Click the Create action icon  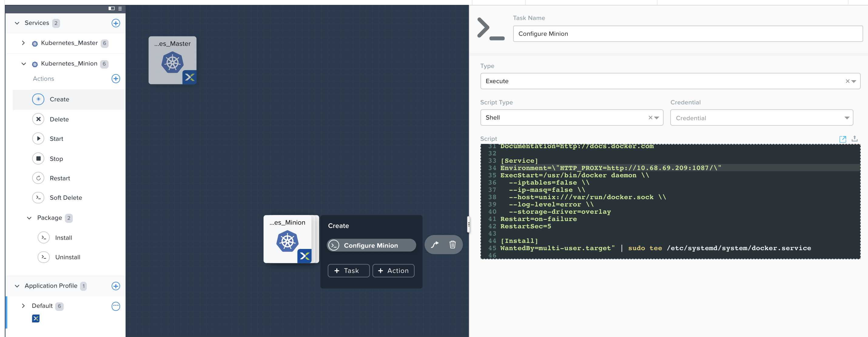pyautogui.click(x=38, y=99)
